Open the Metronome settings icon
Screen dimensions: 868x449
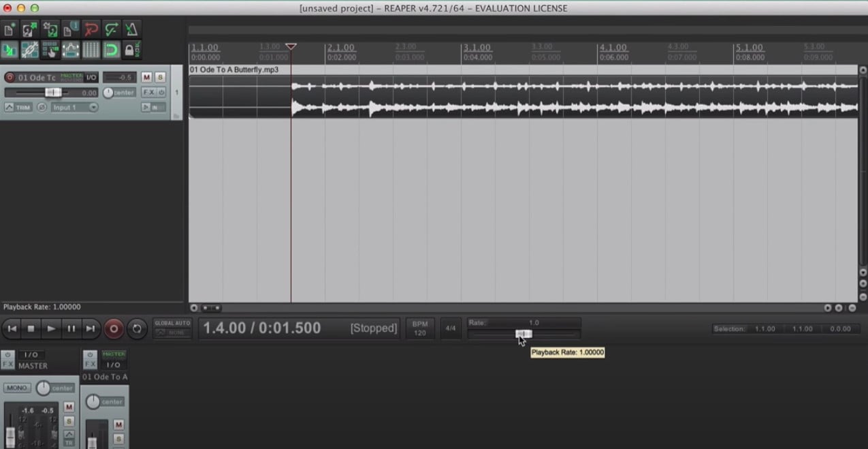(x=131, y=29)
